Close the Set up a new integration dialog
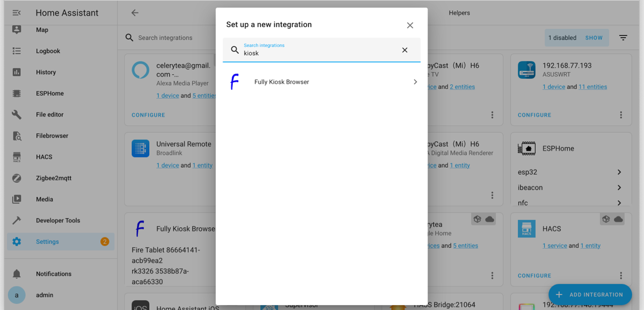The image size is (644, 310). point(410,25)
